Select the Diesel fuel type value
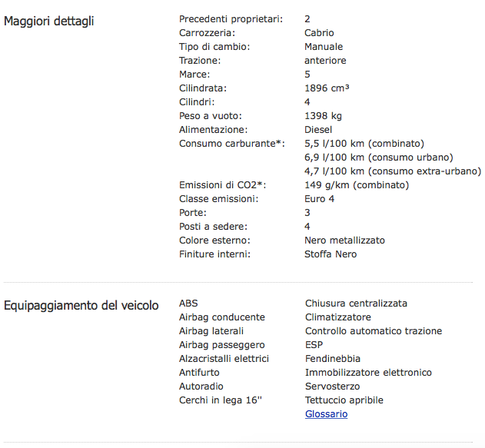 (318, 129)
